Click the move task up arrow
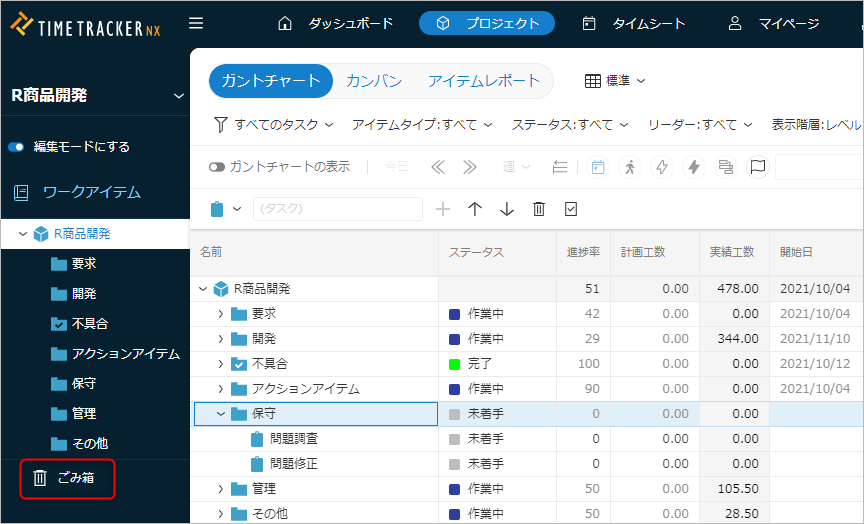The width and height of the screenshot is (864, 524). 475,209
